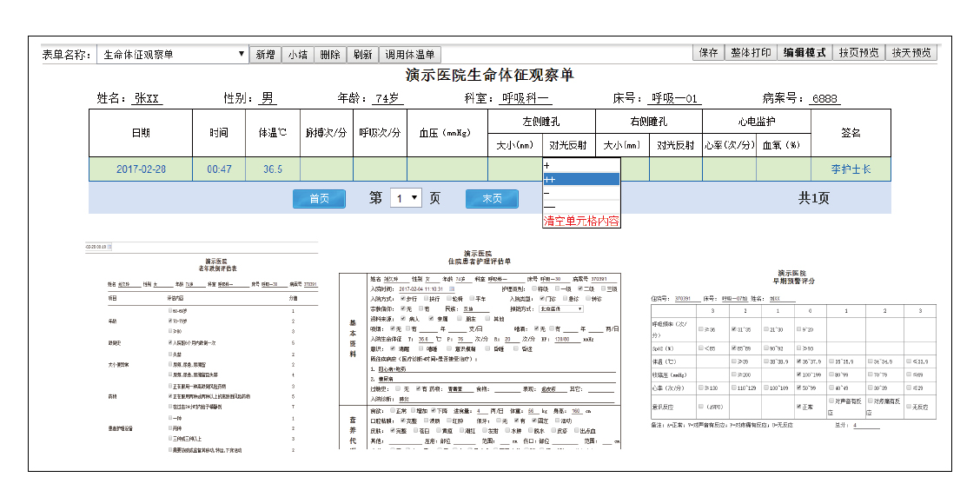The height and width of the screenshot is (497, 980).
Task: Click the 36.5 temperature cell
Action: pyautogui.click(x=272, y=169)
